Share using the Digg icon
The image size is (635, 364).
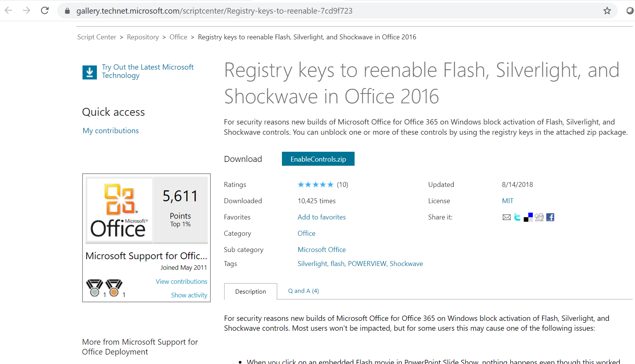point(539,217)
